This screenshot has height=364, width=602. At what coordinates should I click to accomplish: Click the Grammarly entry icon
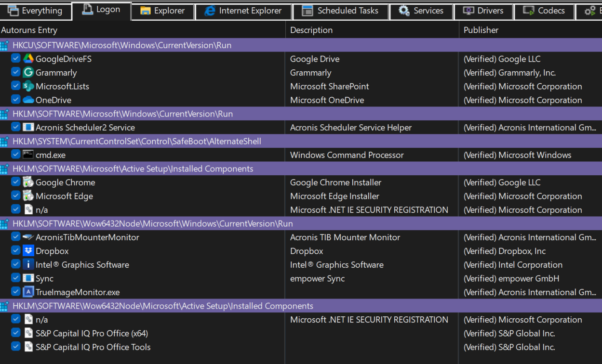(28, 73)
